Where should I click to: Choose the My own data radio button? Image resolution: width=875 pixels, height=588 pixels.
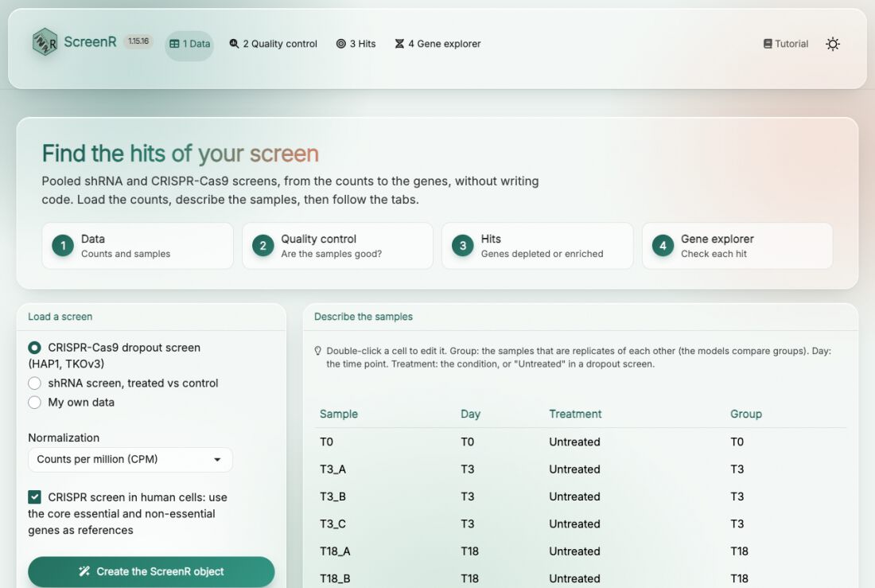[34, 402]
